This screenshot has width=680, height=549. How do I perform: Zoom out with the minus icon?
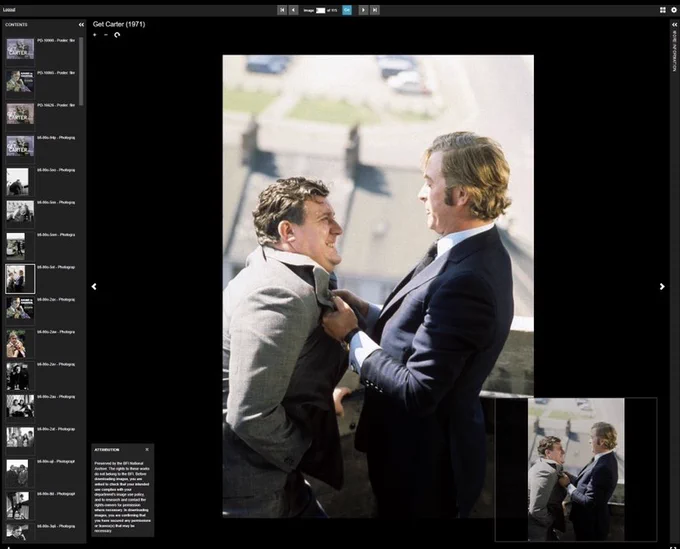106,35
